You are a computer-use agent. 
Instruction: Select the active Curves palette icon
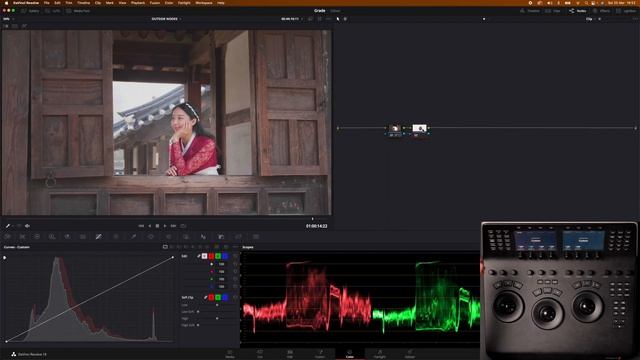pos(98,236)
